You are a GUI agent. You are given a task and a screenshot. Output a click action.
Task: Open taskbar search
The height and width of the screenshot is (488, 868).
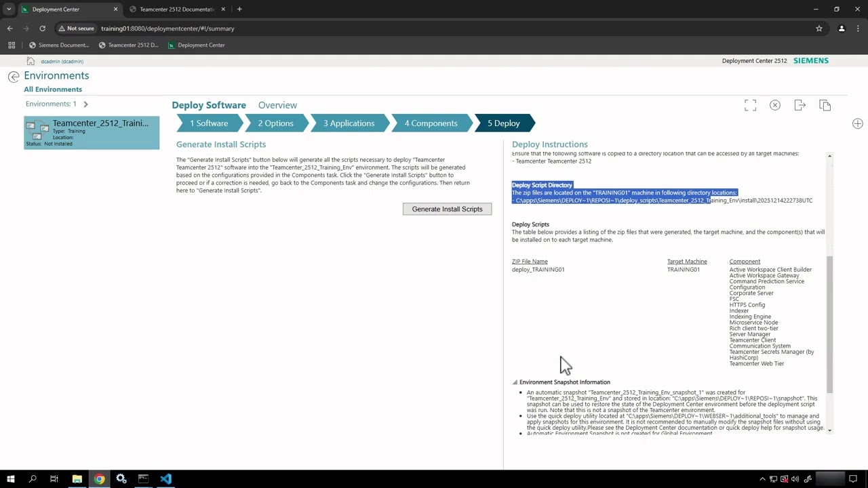click(x=33, y=479)
